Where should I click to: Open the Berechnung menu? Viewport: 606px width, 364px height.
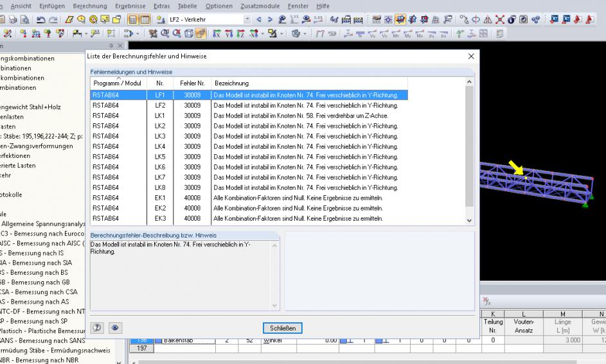pos(90,6)
